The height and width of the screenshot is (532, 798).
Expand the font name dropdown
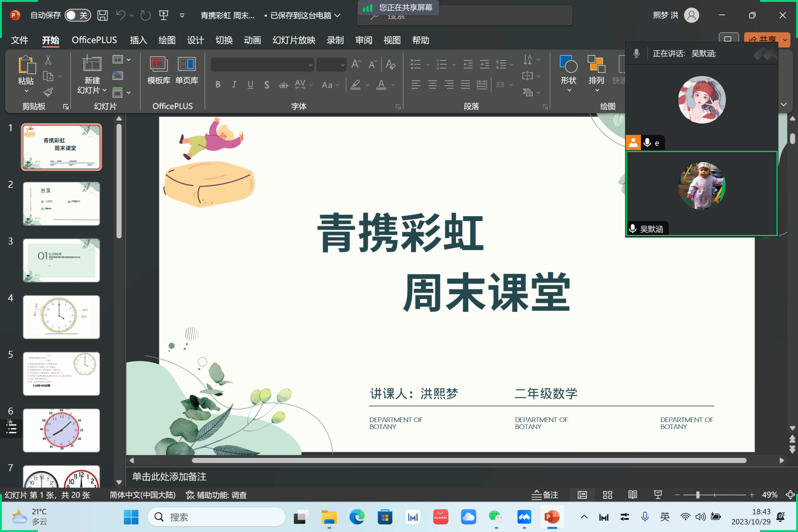(x=310, y=65)
